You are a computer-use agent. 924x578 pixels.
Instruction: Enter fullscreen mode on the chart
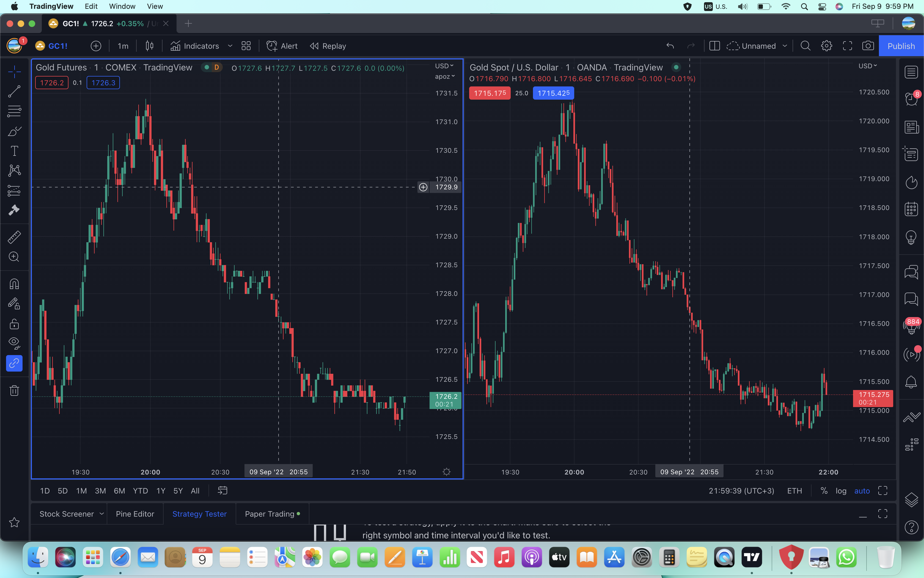tap(847, 46)
